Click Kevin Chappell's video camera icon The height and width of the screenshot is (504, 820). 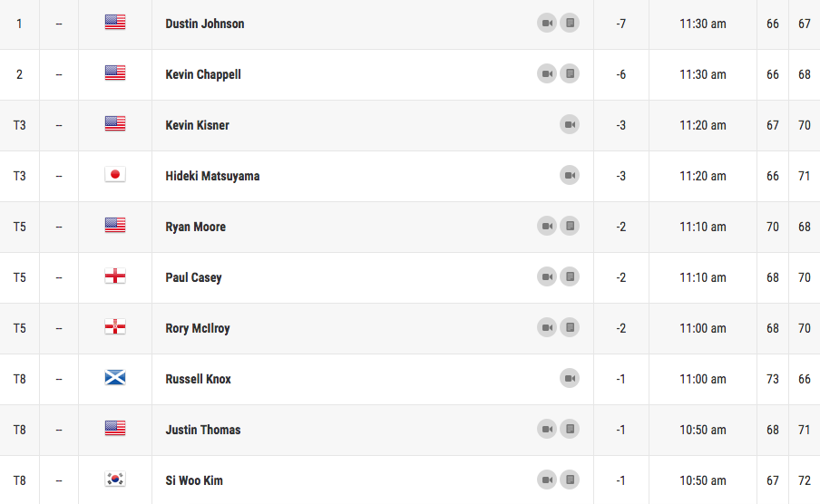[x=547, y=73]
